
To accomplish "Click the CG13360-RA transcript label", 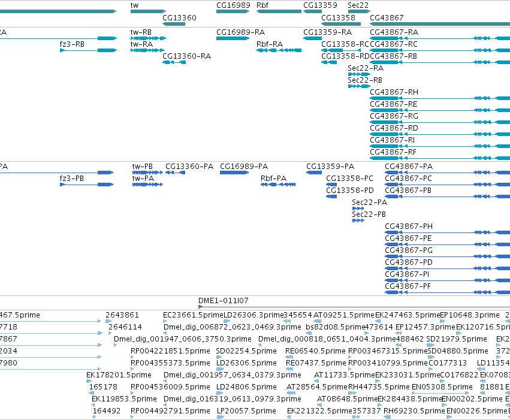I will 187,56.
